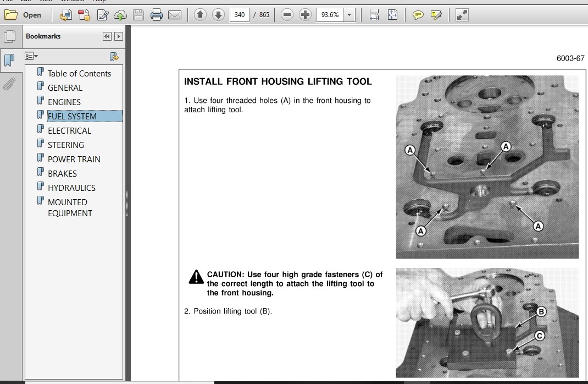Viewport: 588px width, 384px height.
Task: Click the lifting tool installation photo
Action: [x=487, y=323]
